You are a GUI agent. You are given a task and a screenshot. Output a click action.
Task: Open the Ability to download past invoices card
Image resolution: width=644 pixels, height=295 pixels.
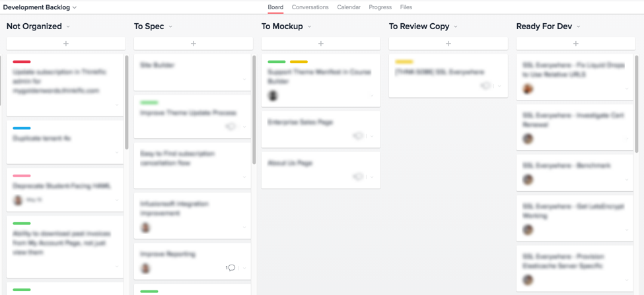[x=65, y=247]
